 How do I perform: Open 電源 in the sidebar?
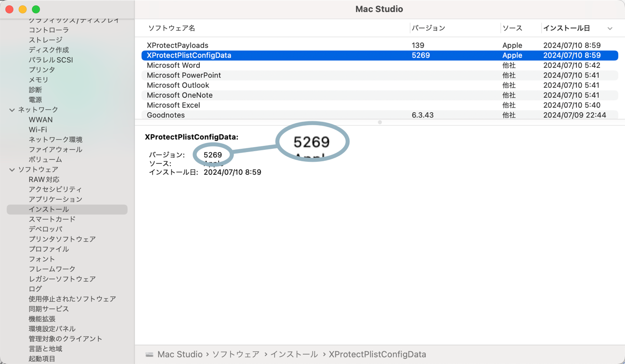pyautogui.click(x=35, y=100)
